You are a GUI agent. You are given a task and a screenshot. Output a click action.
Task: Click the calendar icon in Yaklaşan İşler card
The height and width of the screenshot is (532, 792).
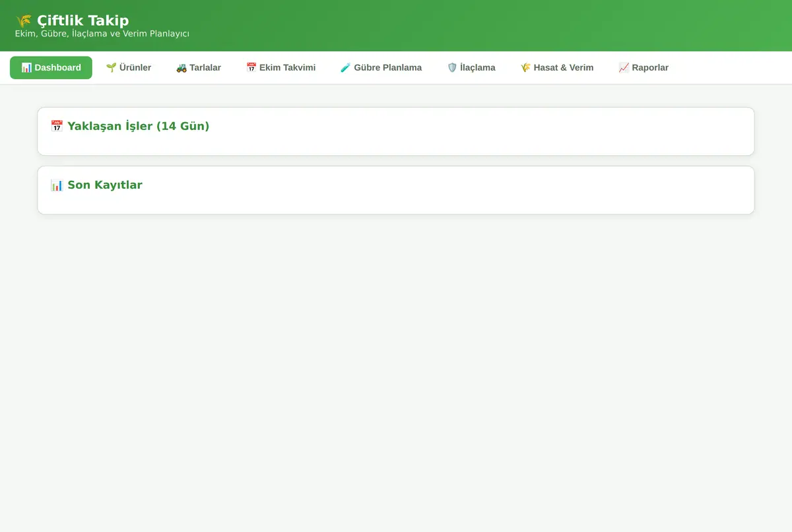click(x=57, y=126)
